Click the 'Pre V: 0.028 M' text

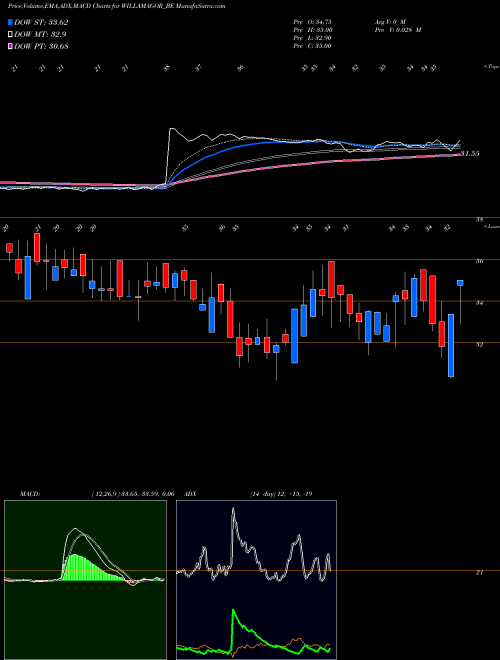tap(398, 29)
